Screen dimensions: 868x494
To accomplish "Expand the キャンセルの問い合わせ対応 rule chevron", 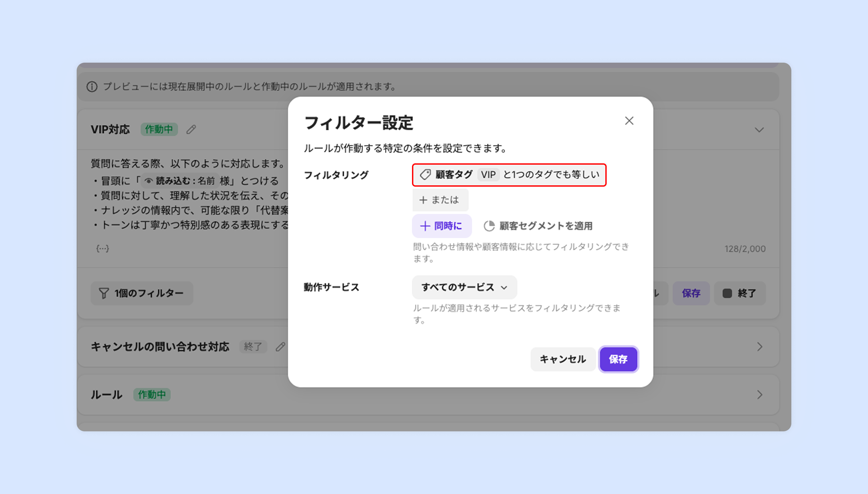I will click(x=759, y=347).
